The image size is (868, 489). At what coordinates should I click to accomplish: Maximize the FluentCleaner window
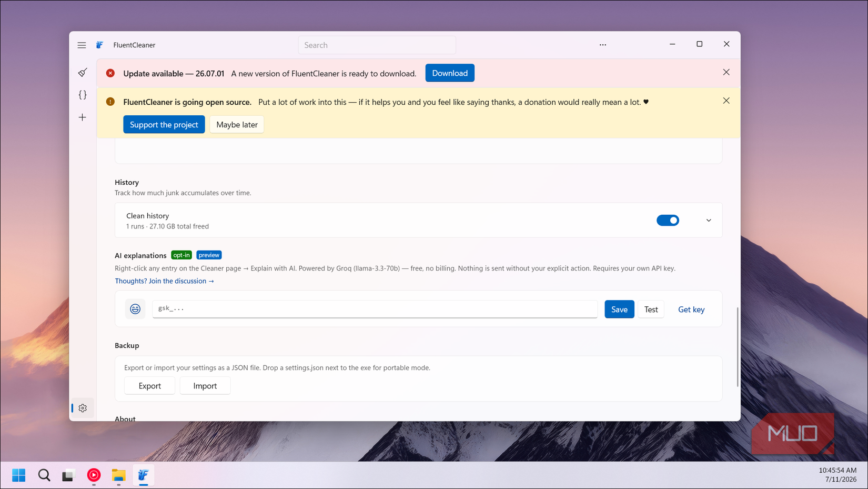tap(699, 44)
